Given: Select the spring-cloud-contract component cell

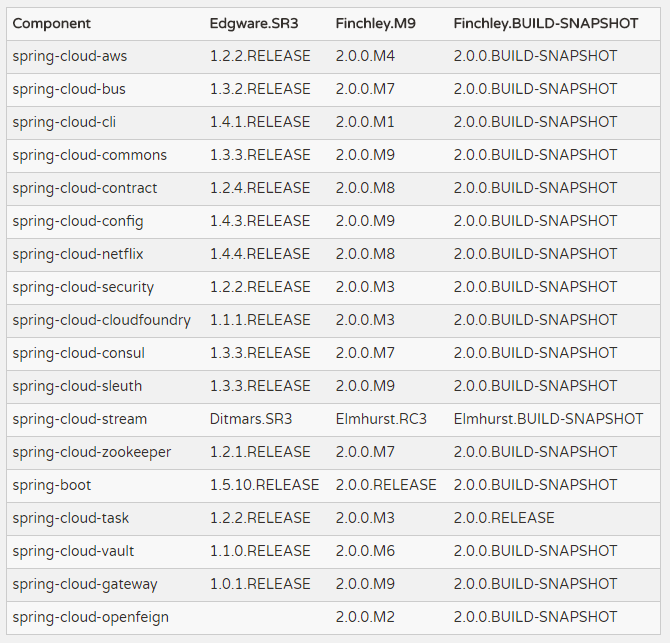Looking at the screenshot, I should 85,188.
